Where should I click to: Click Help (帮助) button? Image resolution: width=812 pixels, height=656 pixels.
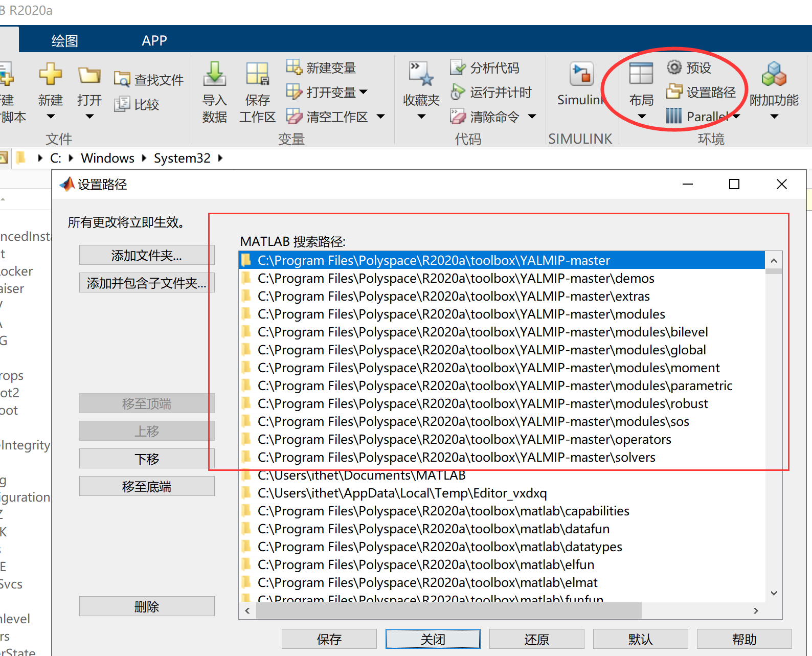(x=745, y=639)
